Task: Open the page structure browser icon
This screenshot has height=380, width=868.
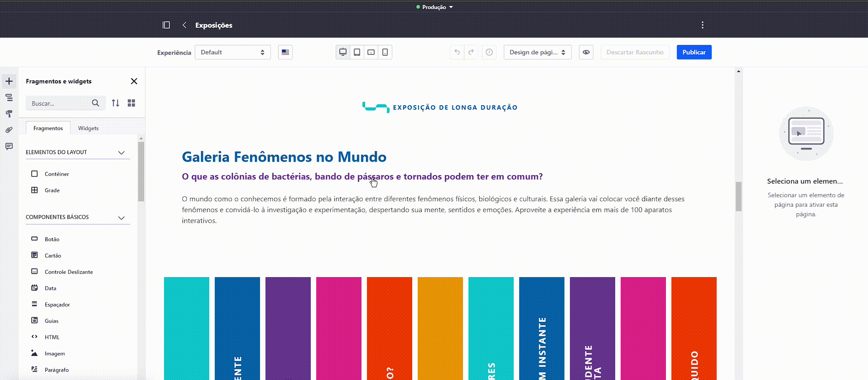Action: [9, 97]
